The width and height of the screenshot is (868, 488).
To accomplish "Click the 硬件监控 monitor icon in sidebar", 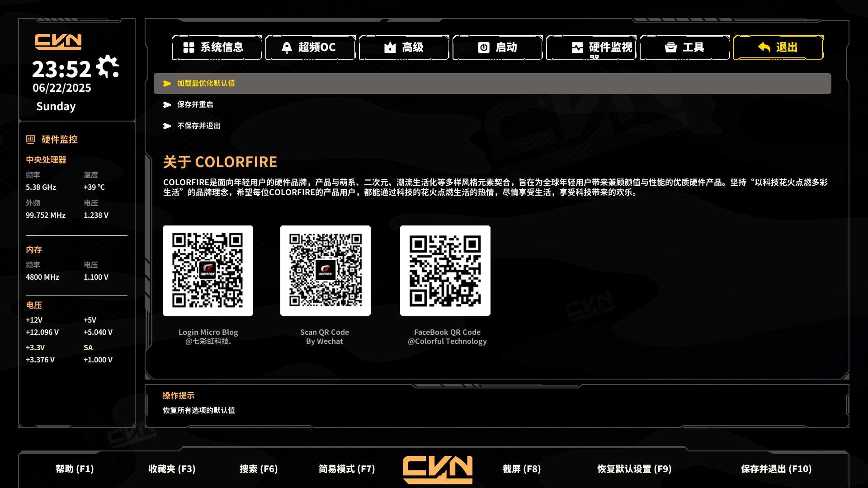I will [30, 139].
